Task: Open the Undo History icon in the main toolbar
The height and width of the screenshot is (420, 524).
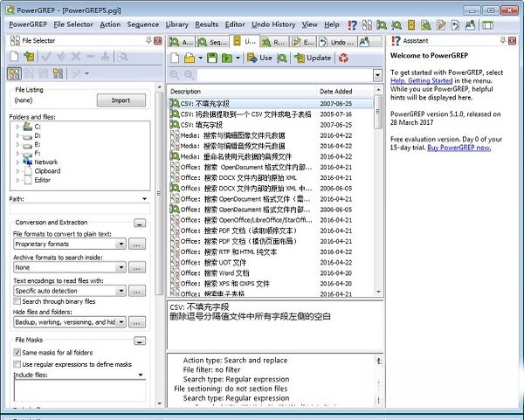Action: [x=456, y=25]
